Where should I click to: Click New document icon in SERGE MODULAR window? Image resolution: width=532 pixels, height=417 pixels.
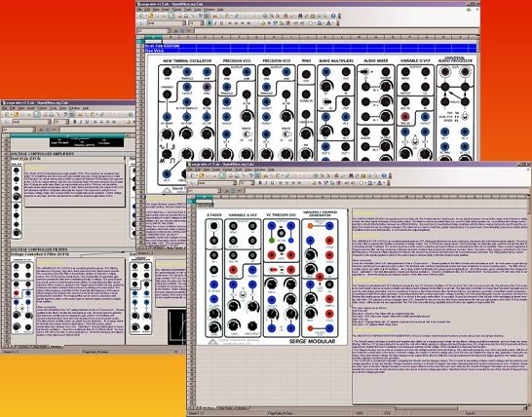(192, 175)
